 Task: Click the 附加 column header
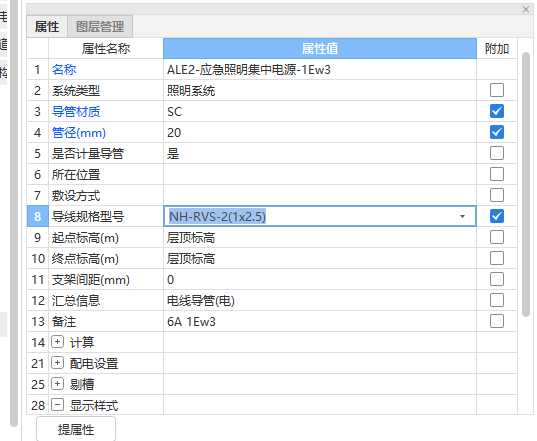coord(497,48)
